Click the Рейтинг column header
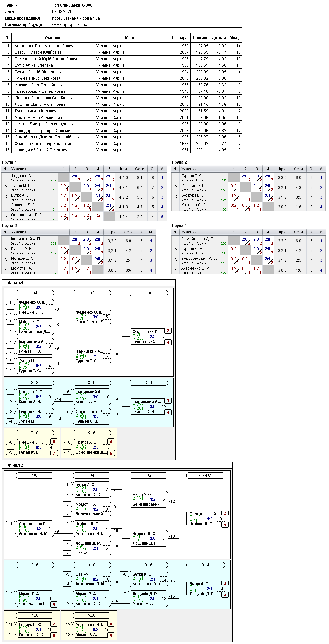Image resolution: width=329 pixels, height=644 pixels. pyautogui.click(x=200, y=38)
